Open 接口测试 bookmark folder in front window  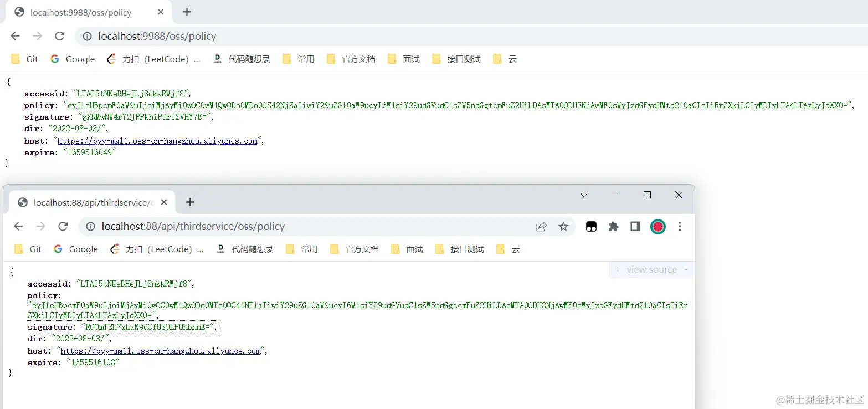[460, 249]
